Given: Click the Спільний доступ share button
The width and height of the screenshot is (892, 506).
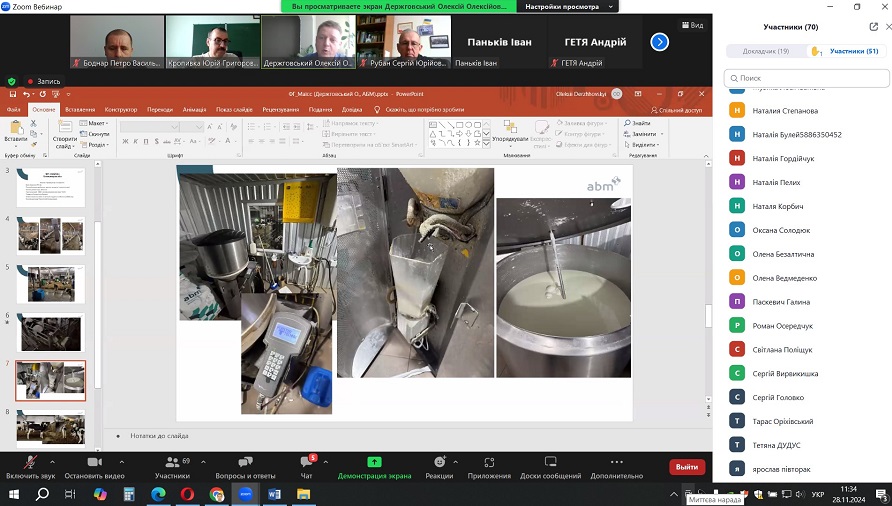Looking at the screenshot, I should [676, 110].
